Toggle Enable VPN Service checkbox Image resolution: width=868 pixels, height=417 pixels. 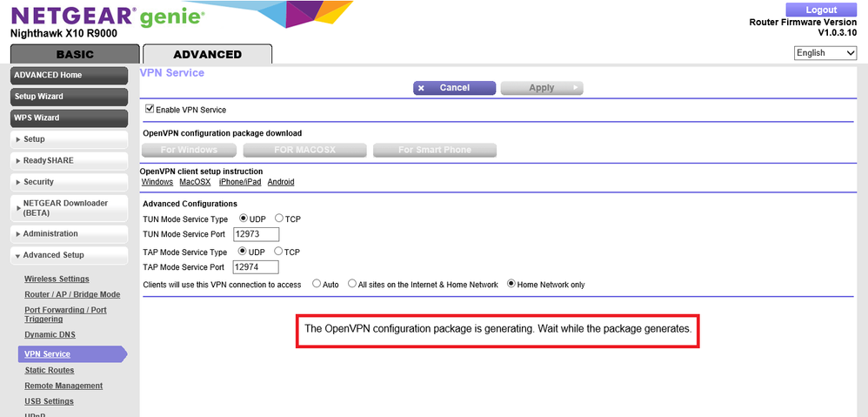(149, 109)
